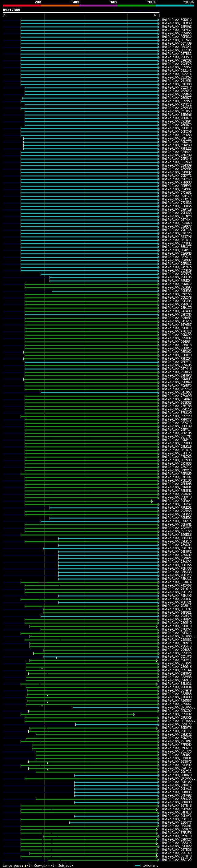Screen dimensions: 197x868
Task: Select alignment label UniRef100_C0K0Z8
Action: coord(177,775)
